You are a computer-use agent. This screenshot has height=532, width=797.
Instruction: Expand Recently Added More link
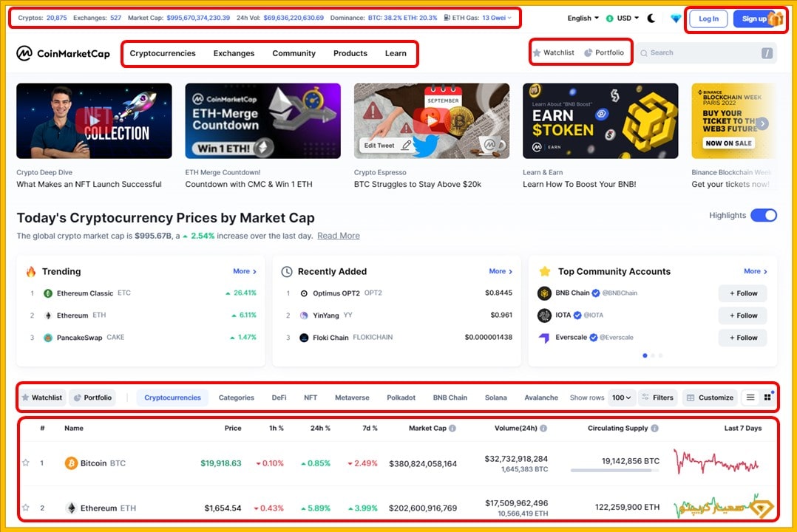(x=501, y=271)
